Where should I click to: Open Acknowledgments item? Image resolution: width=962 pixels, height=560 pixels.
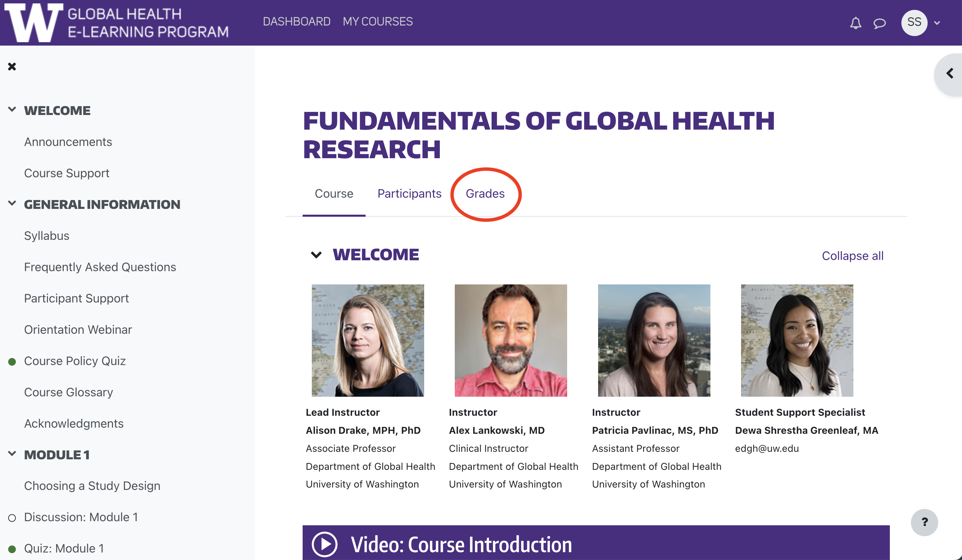point(74,424)
